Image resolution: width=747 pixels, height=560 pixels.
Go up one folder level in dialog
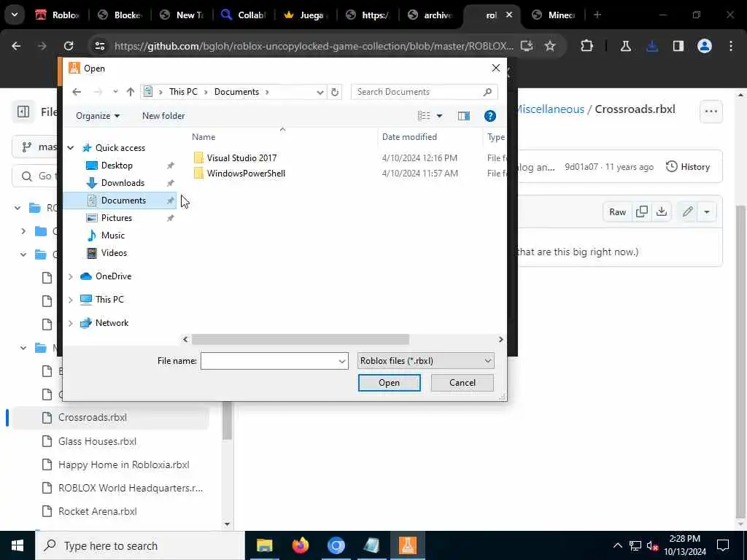[130, 92]
